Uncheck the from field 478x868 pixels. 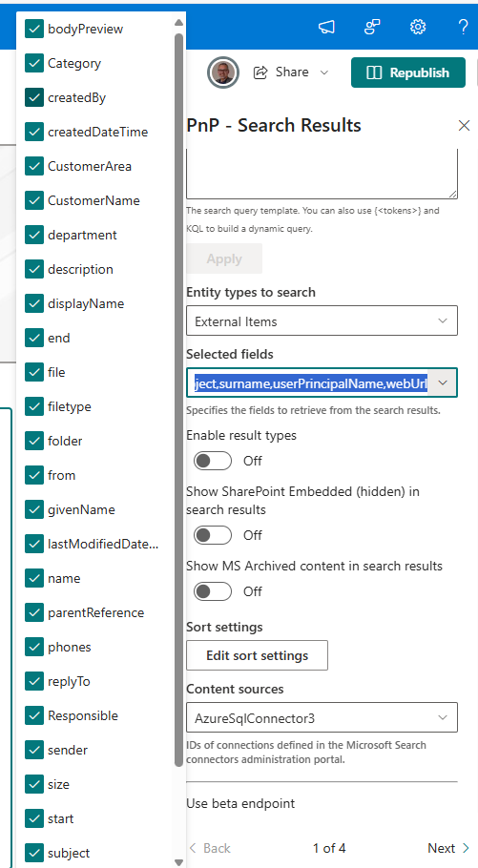pos(34,475)
